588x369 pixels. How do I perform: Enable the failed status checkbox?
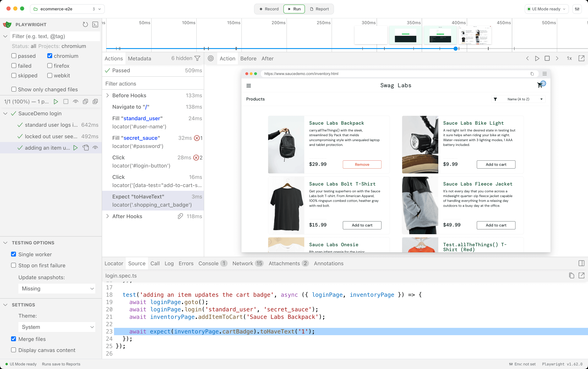[x=14, y=66]
